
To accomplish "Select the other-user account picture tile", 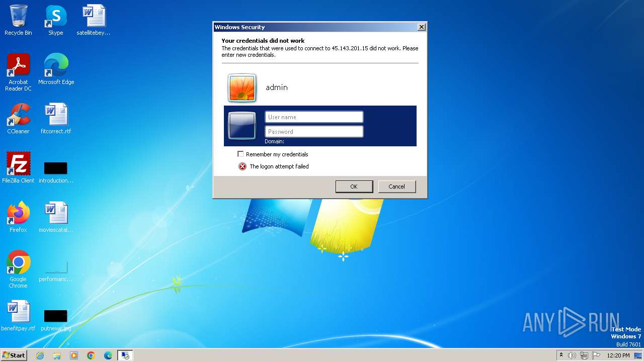I will [242, 125].
